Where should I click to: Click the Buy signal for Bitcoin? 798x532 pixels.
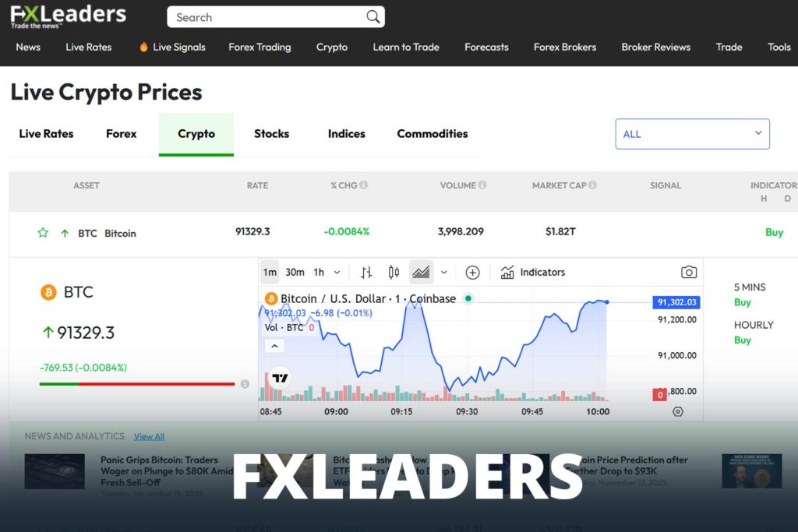coord(774,232)
